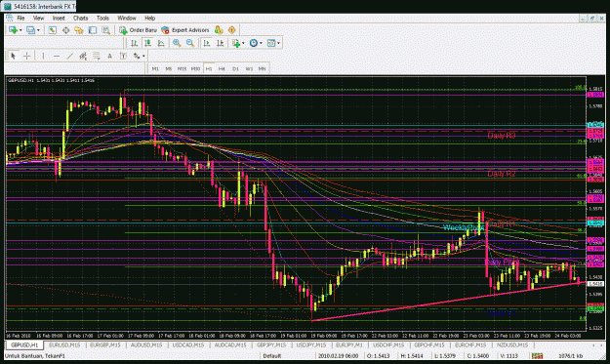610x364 pixels.
Task: Switch to the GBPJPY,M15 chart tab
Action: click(270, 344)
